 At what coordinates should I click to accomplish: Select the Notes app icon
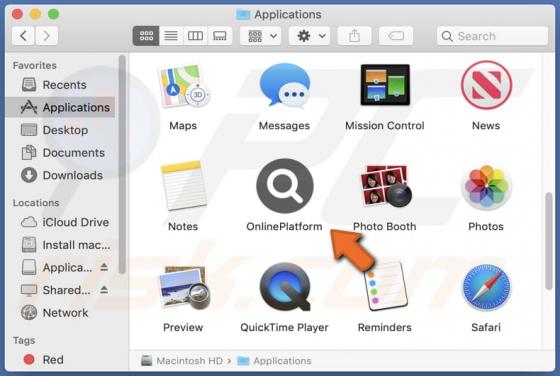(183, 186)
